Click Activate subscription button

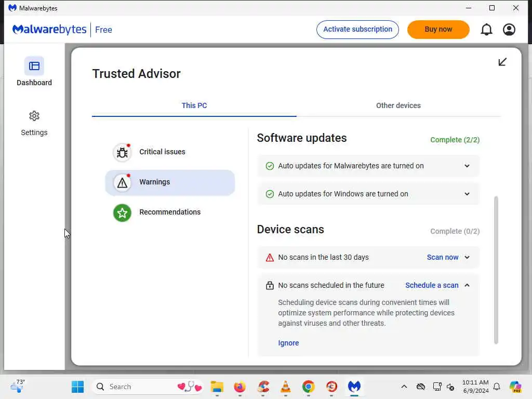pos(357,30)
